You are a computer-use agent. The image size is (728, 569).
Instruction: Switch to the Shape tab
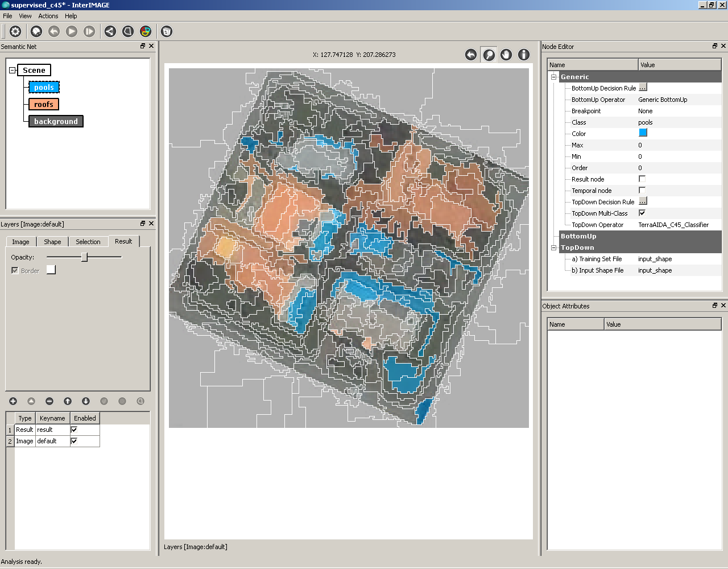point(52,242)
